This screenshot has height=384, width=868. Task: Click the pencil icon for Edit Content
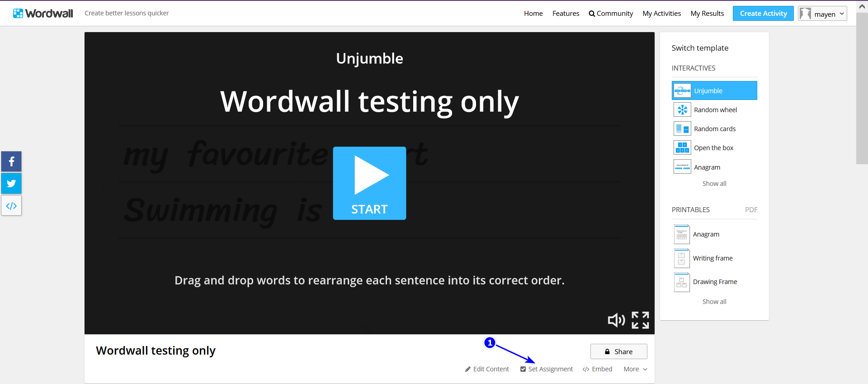coord(468,369)
